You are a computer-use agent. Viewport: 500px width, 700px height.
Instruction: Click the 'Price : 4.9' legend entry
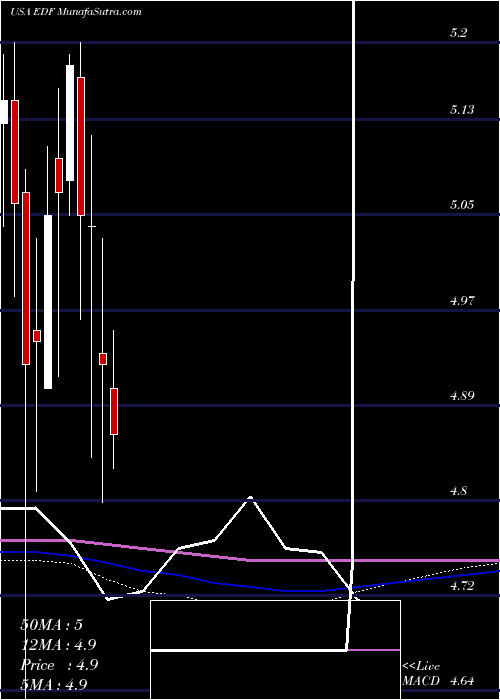59,664
